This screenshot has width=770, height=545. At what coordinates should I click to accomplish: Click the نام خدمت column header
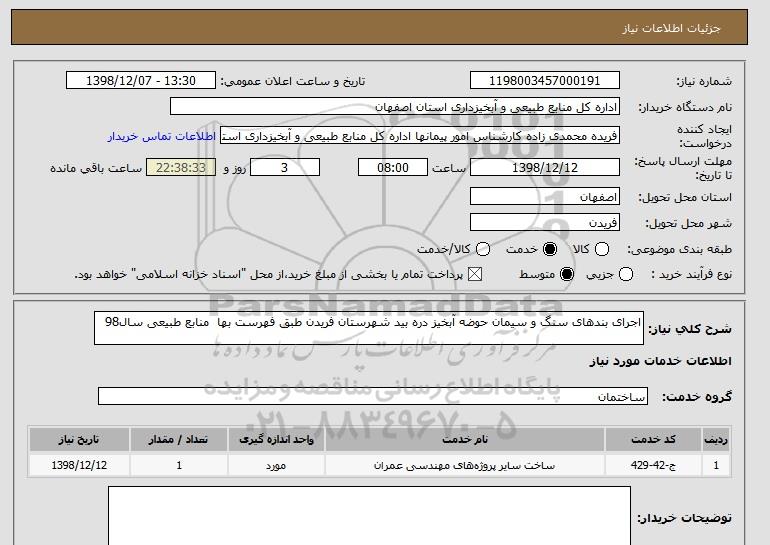(x=465, y=439)
